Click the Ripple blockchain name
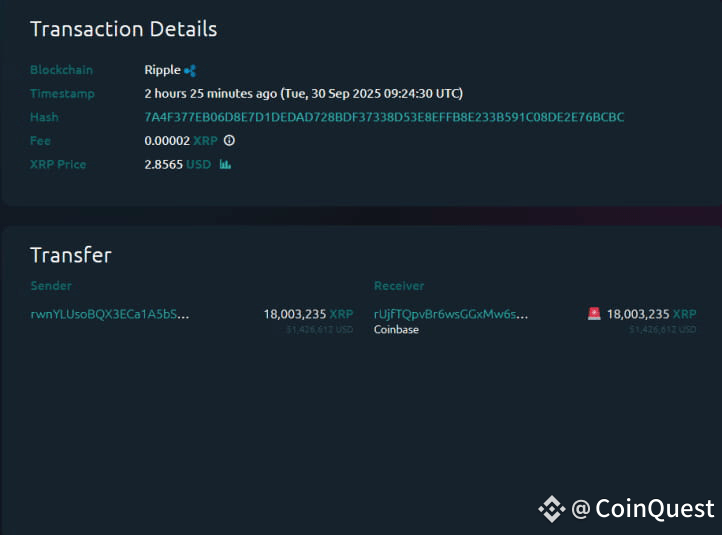 (x=162, y=71)
